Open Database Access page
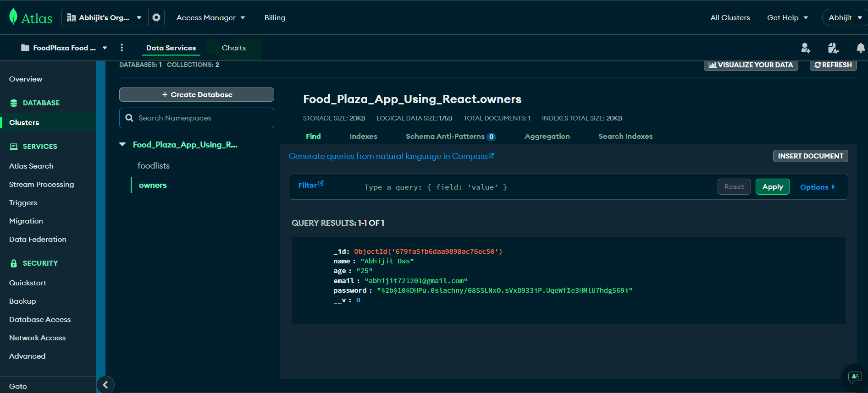This screenshot has height=393, width=868. (x=40, y=319)
